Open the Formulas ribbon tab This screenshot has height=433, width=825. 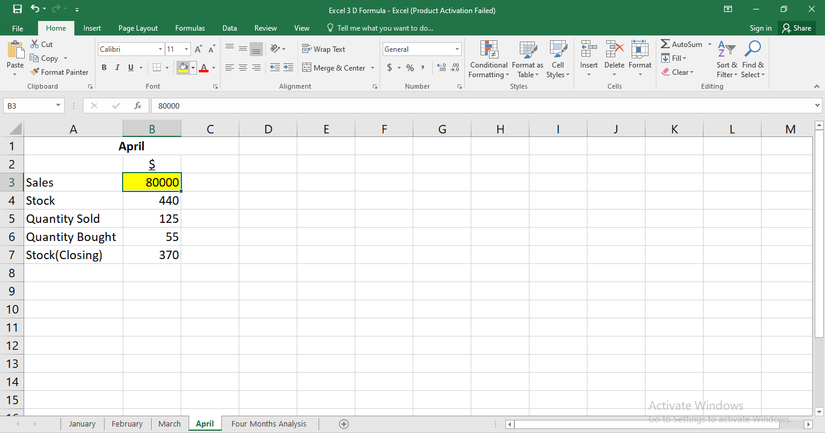point(189,28)
